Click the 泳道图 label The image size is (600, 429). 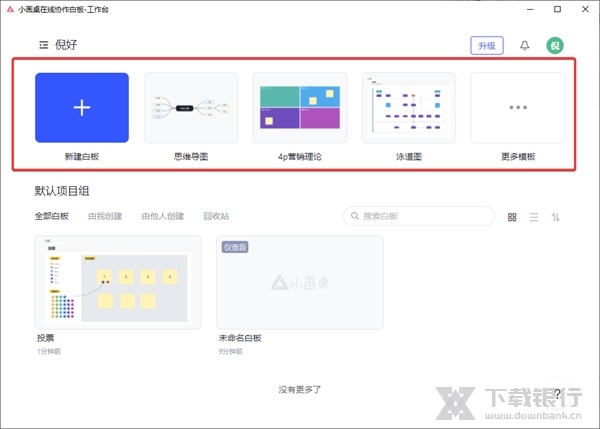click(x=409, y=157)
